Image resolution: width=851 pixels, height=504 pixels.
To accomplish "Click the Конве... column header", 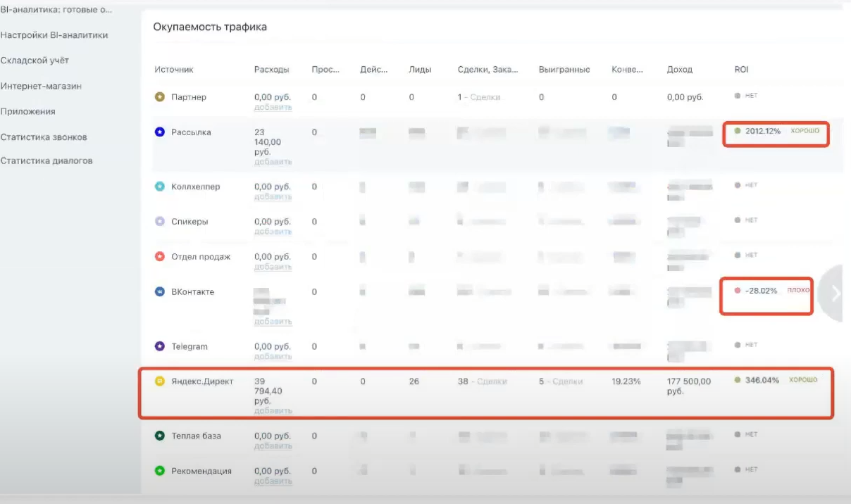I will pos(627,70).
